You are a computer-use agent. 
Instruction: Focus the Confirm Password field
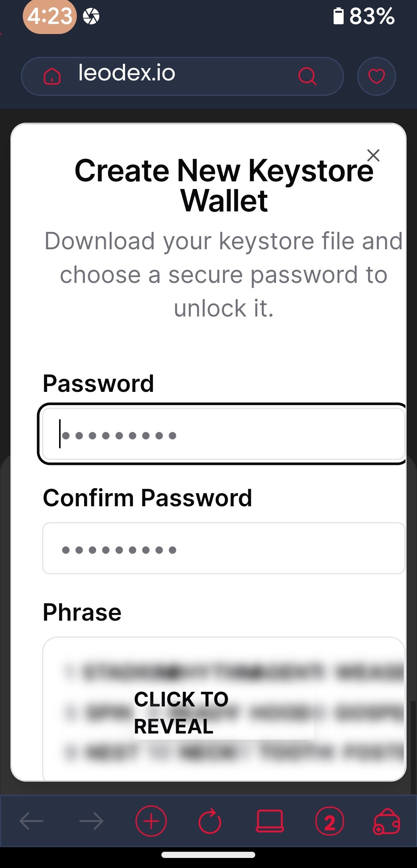tap(223, 548)
